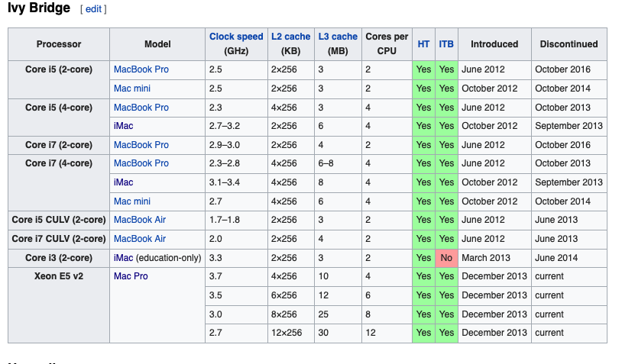Click the Core i7 (4-core) processor cell
The height and width of the screenshot is (364, 622).
click(x=59, y=182)
